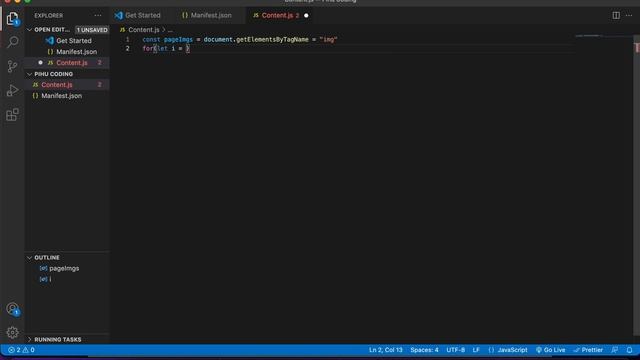640x360 pixels.
Task: Click Spaces: 4 indentation setting
Action: (x=424, y=350)
